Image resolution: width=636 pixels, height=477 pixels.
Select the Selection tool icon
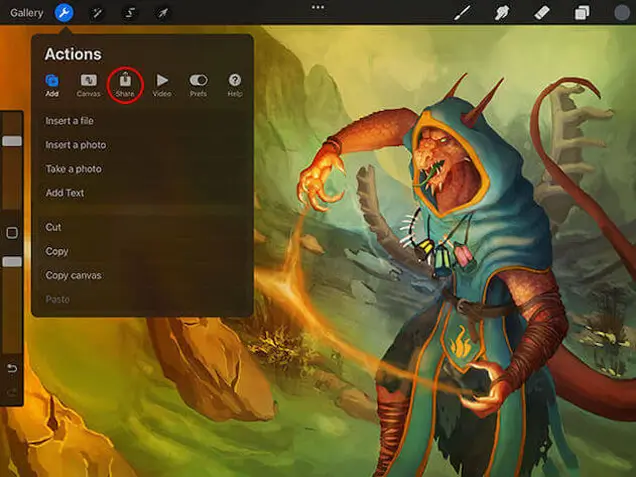point(130,13)
